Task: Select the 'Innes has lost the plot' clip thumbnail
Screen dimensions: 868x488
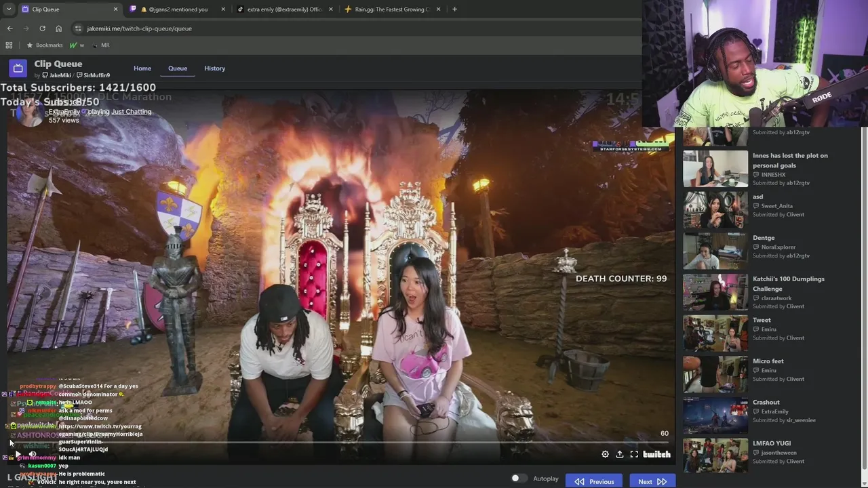Action: point(715,169)
